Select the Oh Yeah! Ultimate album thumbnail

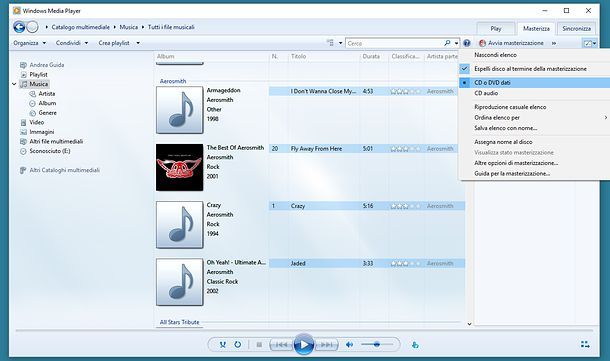[179, 282]
